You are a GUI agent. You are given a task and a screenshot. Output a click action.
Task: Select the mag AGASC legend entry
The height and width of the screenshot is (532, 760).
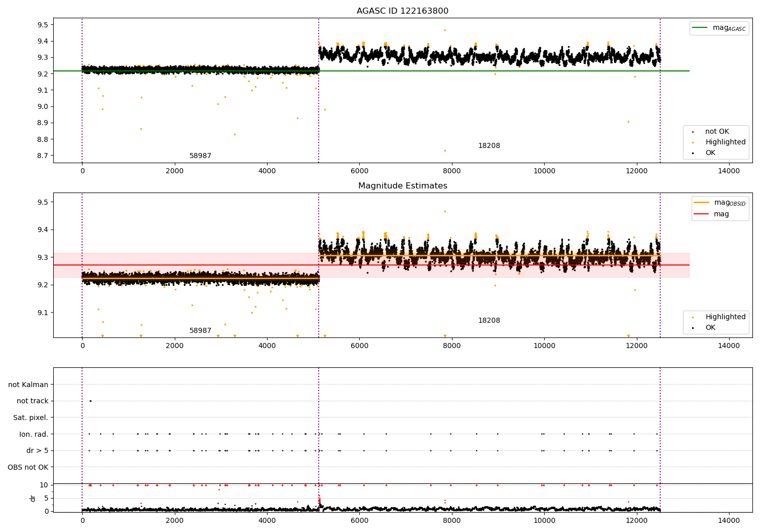point(719,28)
